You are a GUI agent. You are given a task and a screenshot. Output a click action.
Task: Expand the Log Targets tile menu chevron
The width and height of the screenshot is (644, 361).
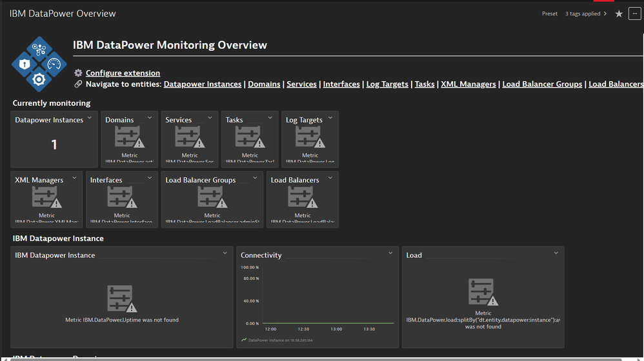pyautogui.click(x=330, y=118)
